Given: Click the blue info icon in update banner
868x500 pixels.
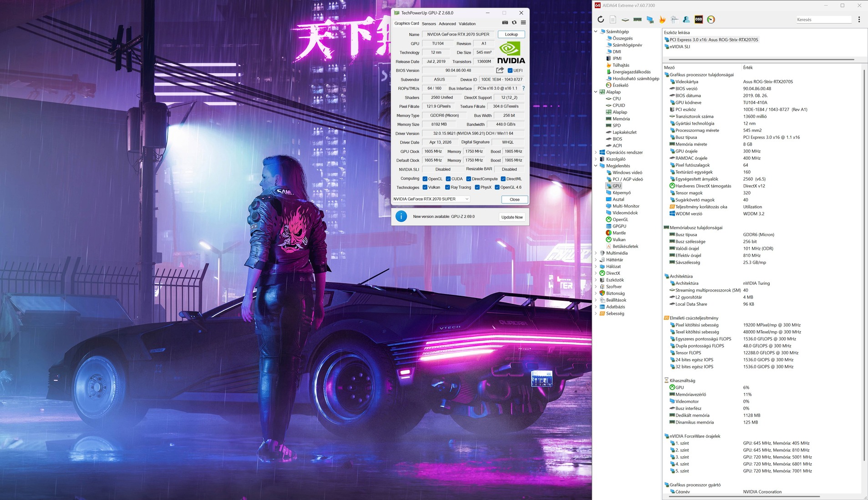Looking at the screenshot, I should 401,217.
